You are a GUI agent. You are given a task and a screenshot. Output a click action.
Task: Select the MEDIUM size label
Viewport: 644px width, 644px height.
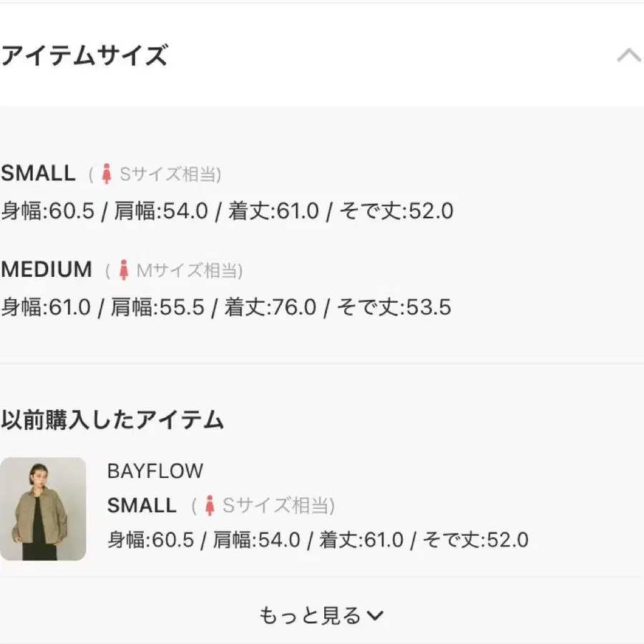pos(47,270)
